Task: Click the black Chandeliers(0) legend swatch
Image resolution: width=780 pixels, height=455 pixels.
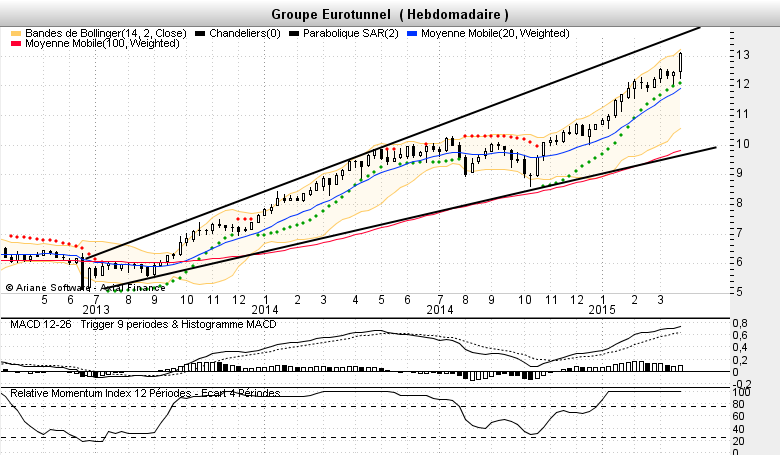Action: 200,33
